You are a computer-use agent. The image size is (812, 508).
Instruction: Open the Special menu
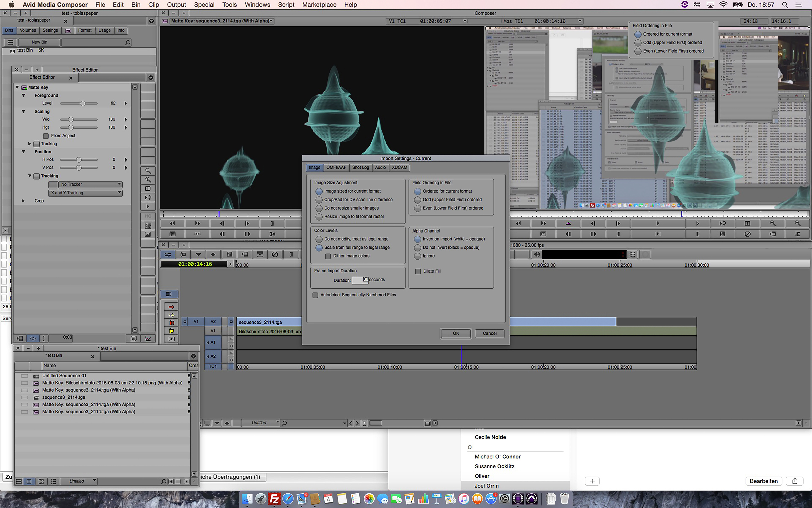(204, 5)
